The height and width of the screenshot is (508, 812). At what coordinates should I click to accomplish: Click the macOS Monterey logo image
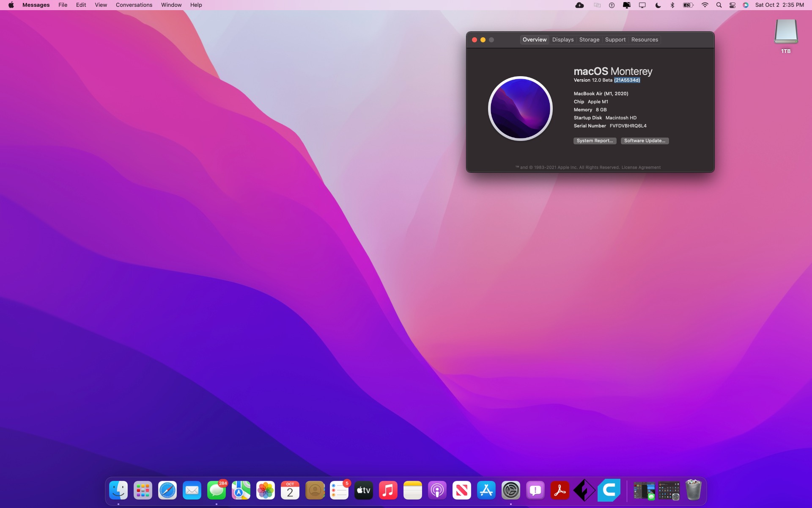tap(520, 108)
